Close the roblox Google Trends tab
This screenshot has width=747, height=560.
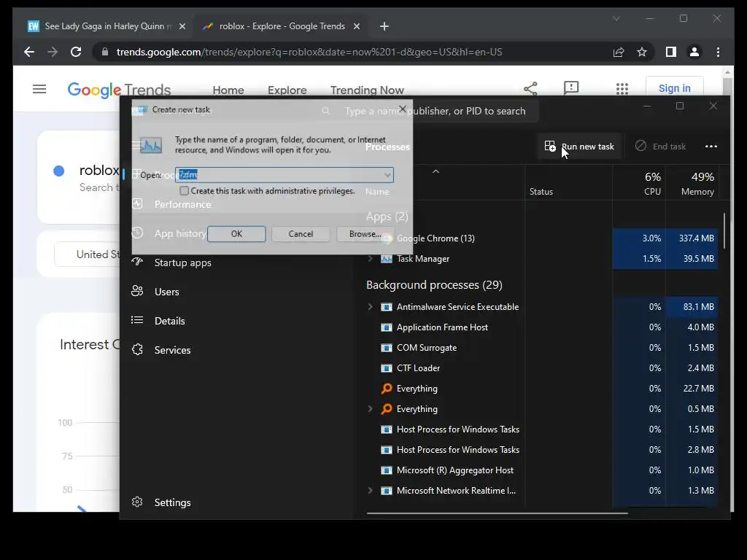point(356,26)
